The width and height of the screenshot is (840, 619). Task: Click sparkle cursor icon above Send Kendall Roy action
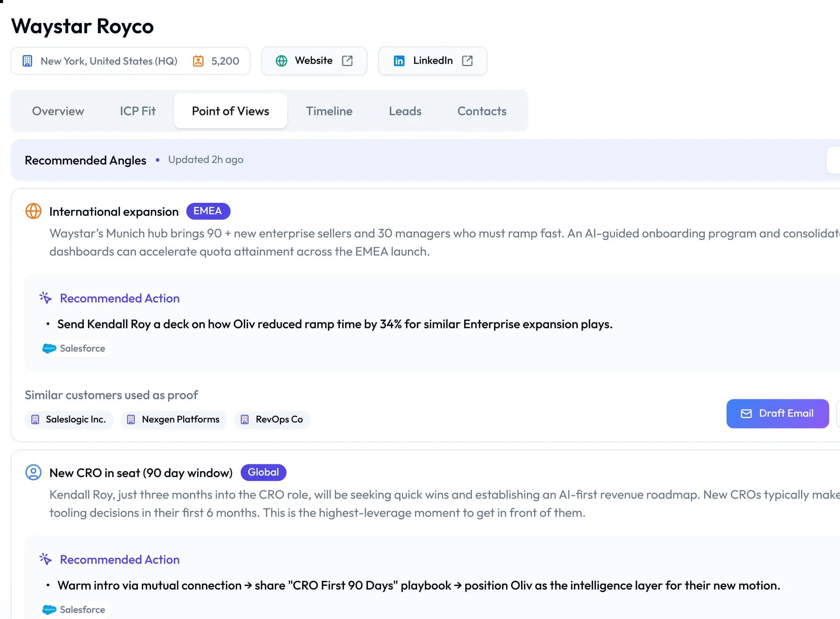[x=45, y=297]
